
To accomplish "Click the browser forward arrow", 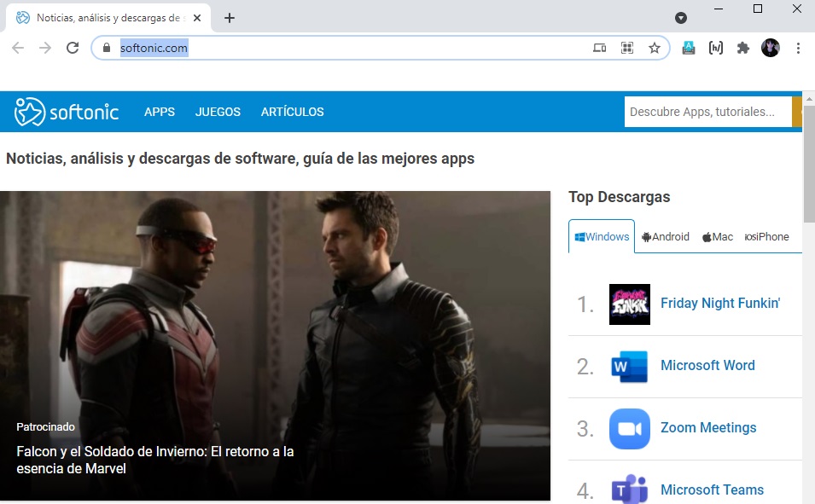I will tap(45, 48).
